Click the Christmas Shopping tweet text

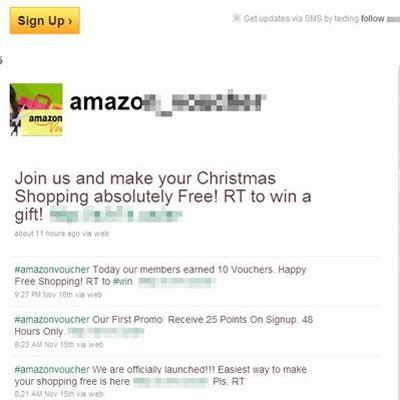[x=163, y=196]
